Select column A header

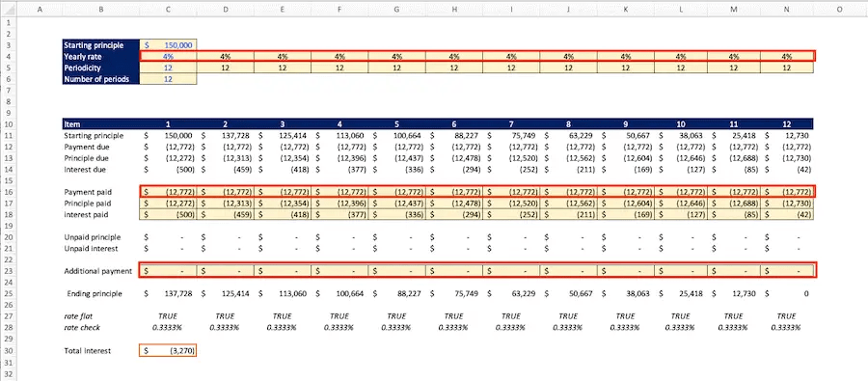coord(40,10)
